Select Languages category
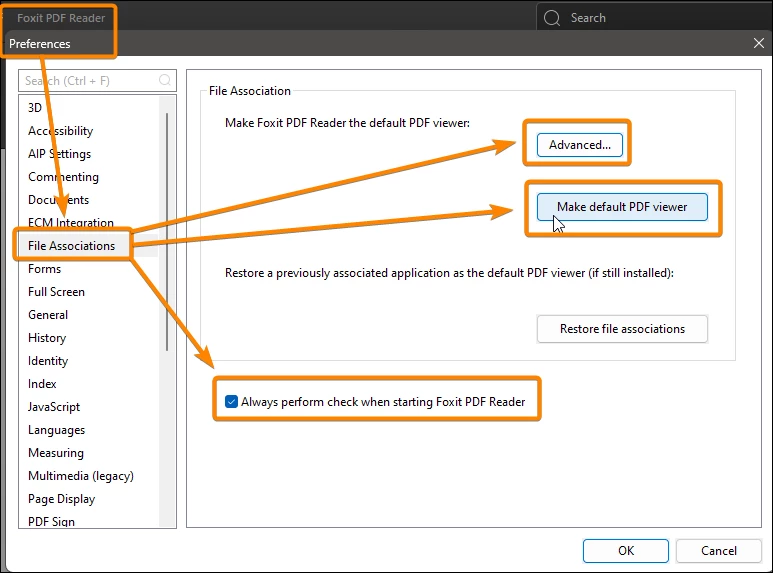Image resolution: width=773 pixels, height=573 pixels. [56, 430]
